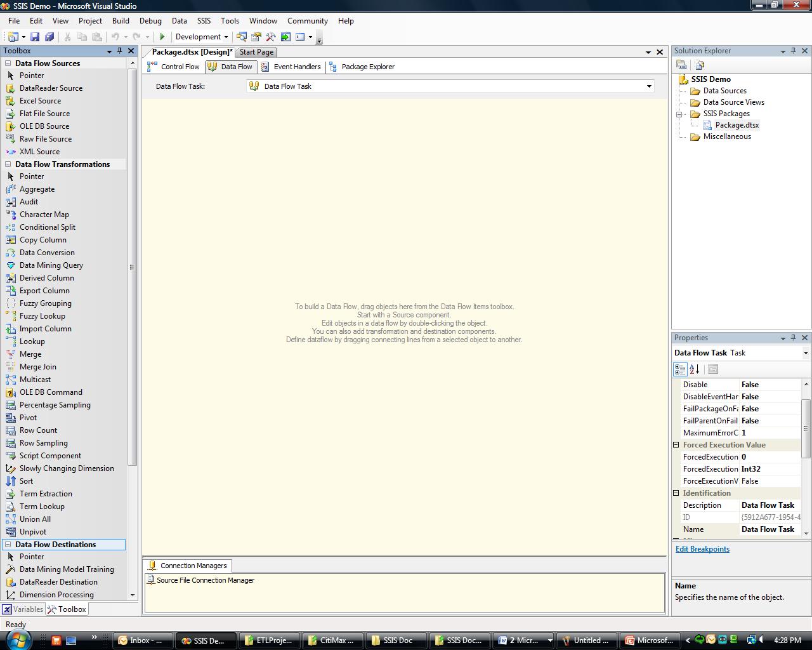The width and height of the screenshot is (812, 650).
Task: Toggle auto-hide pin on Solution Explorer
Action: (x=793, y=51)
